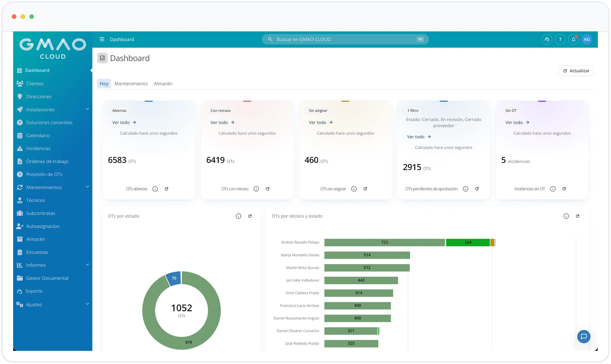Click the Buscar en GMAO CLOUD search field
Screen dimensions: 611x364
345,39
